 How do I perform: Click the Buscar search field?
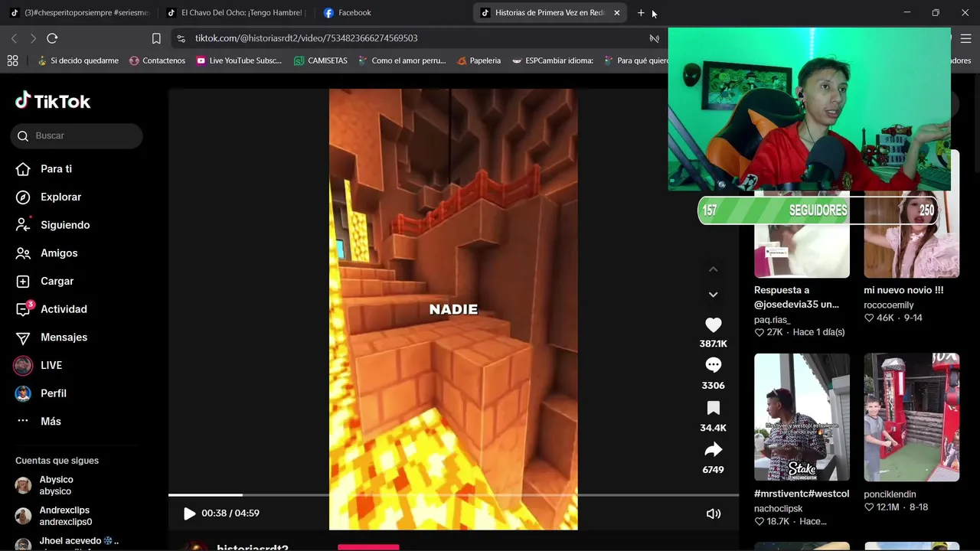tap(77, 135)
